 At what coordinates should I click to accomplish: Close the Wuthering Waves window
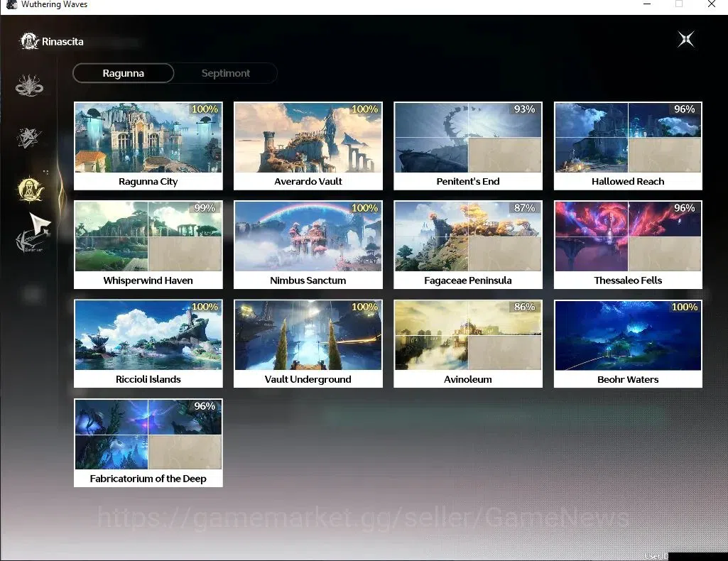coord(711,4)
